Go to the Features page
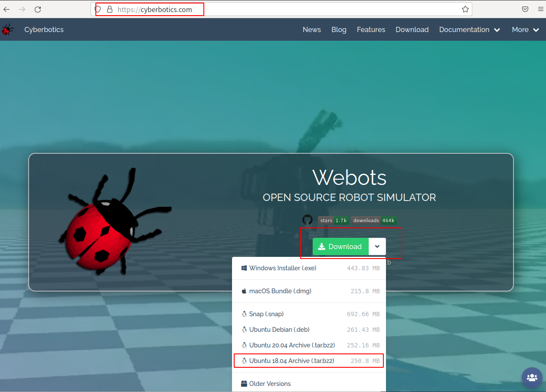 371,29
